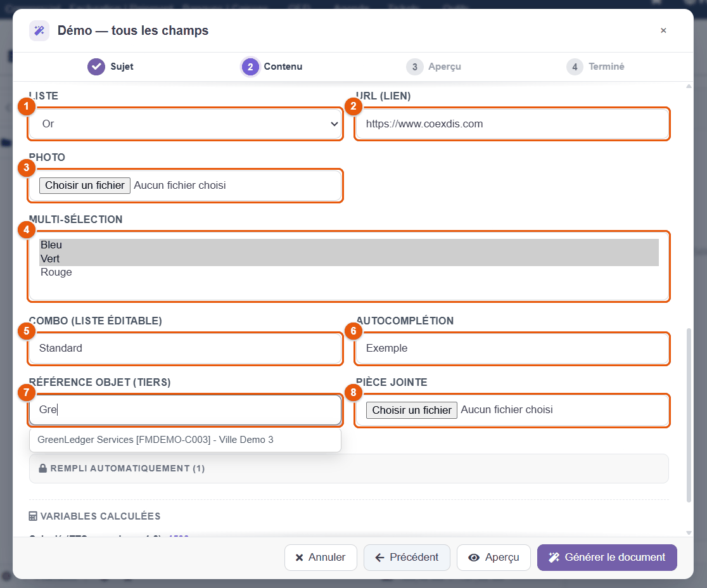707x588 pixels.
Task: Select Vert in the multi-selection list
Action: (x=349, y=259)
